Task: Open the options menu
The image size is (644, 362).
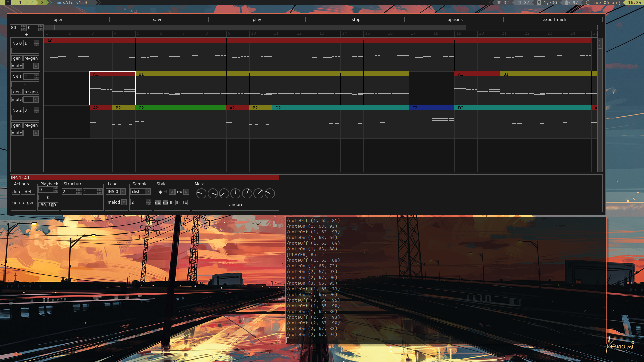Action: tap(455, 20)
